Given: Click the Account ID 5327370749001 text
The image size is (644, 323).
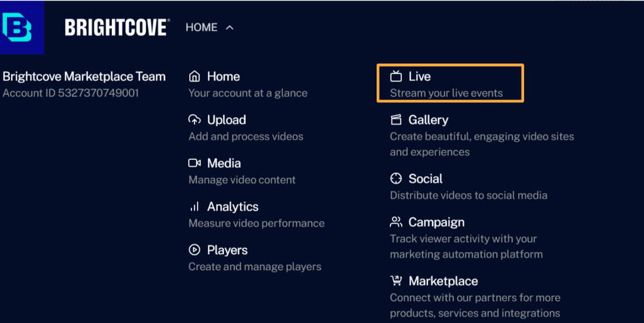Looking at the screenshot, I should point(71,93).
